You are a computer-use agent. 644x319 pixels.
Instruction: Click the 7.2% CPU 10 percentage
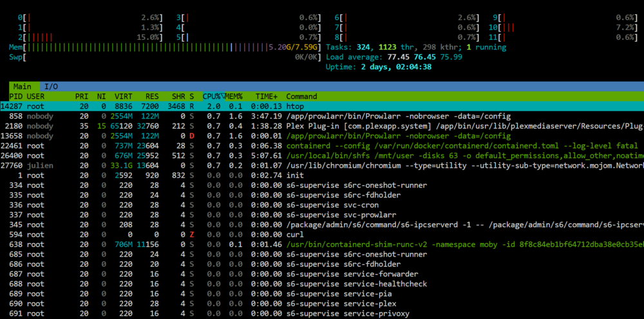point(624,28)
